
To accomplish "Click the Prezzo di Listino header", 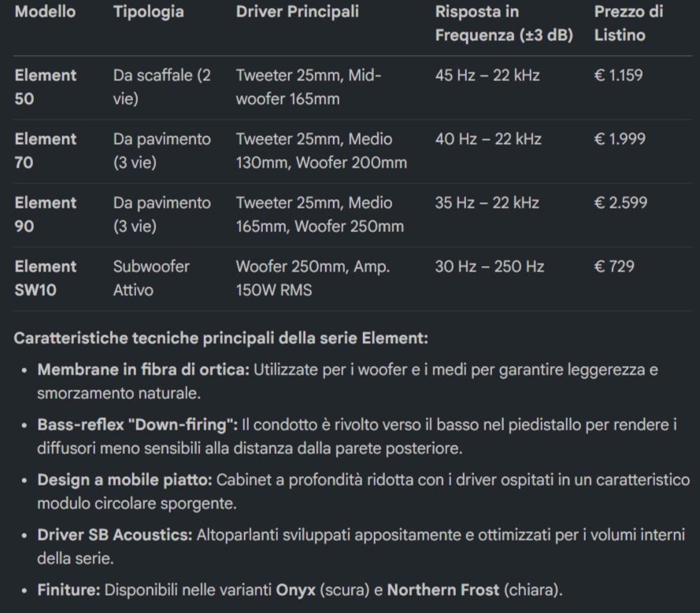I will [x=628, y=23].
